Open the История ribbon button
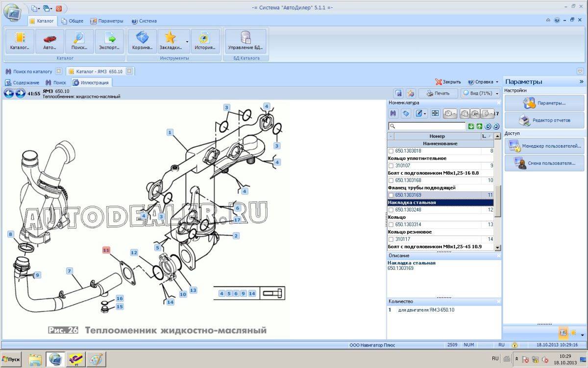588x368 pixels. [x=205, y=41]
